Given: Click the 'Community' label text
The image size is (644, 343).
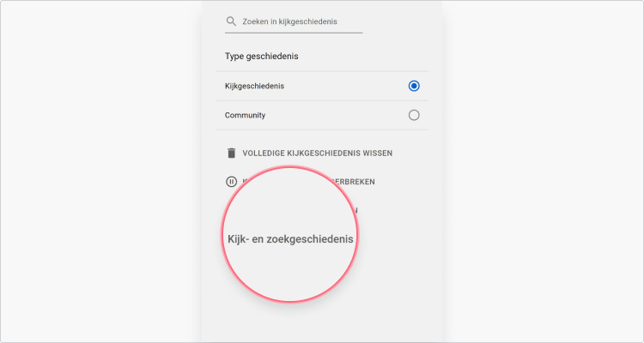Looking at the screenshot, I should click(246, 115).
